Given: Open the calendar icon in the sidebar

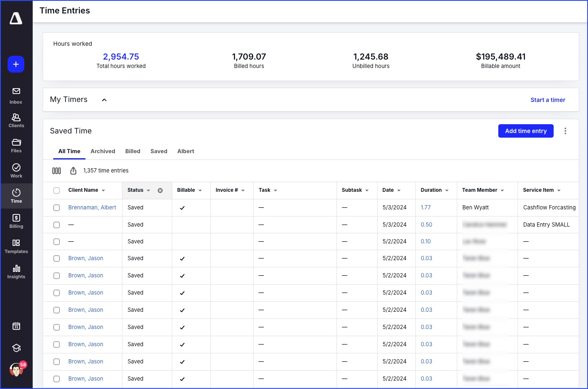Looking at the screenshot, I should (16, 326).
